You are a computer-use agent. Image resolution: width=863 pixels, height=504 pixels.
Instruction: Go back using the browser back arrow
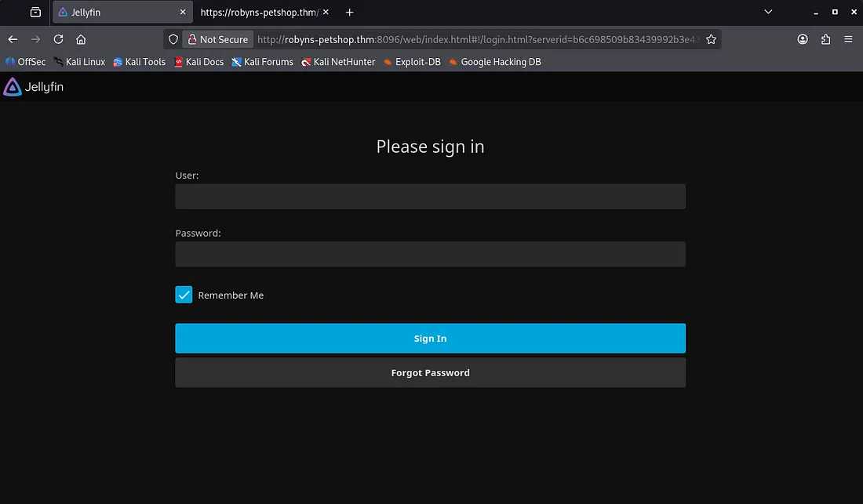click(13, 39)
